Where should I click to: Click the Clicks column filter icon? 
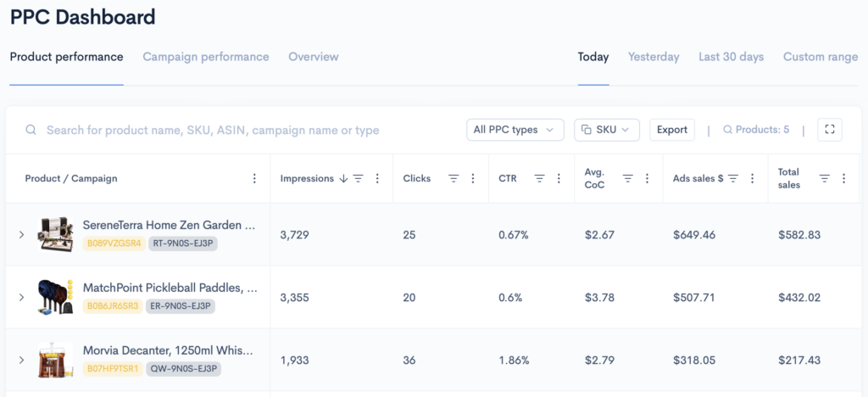tap(453, 178)
